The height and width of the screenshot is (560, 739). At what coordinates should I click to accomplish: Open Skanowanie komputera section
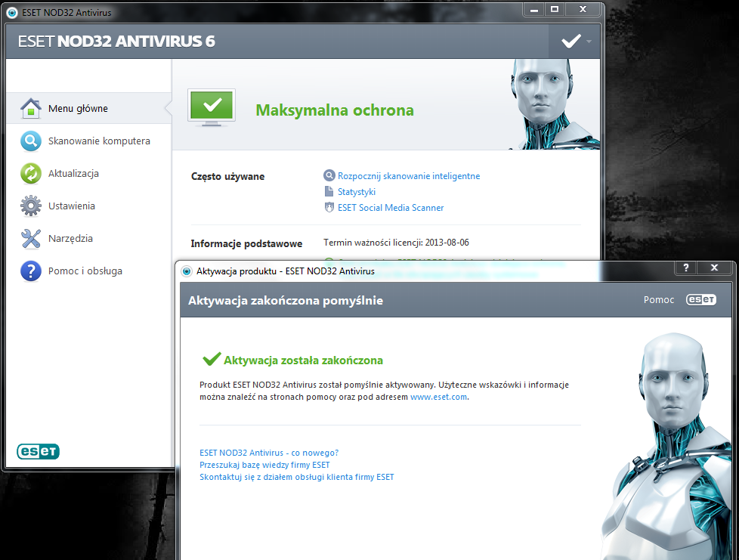pyautogui.click(x=89, y=141)
